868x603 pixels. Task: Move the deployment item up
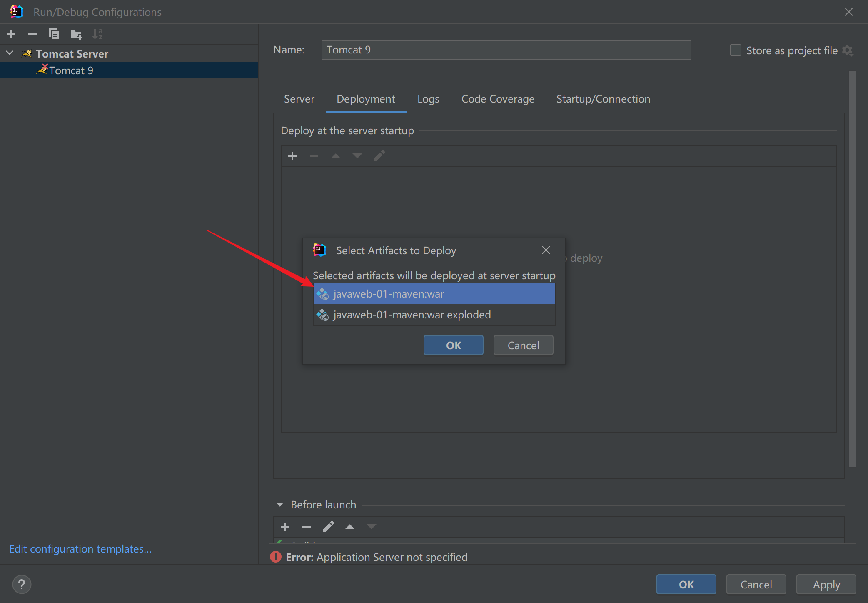(336, 156)
